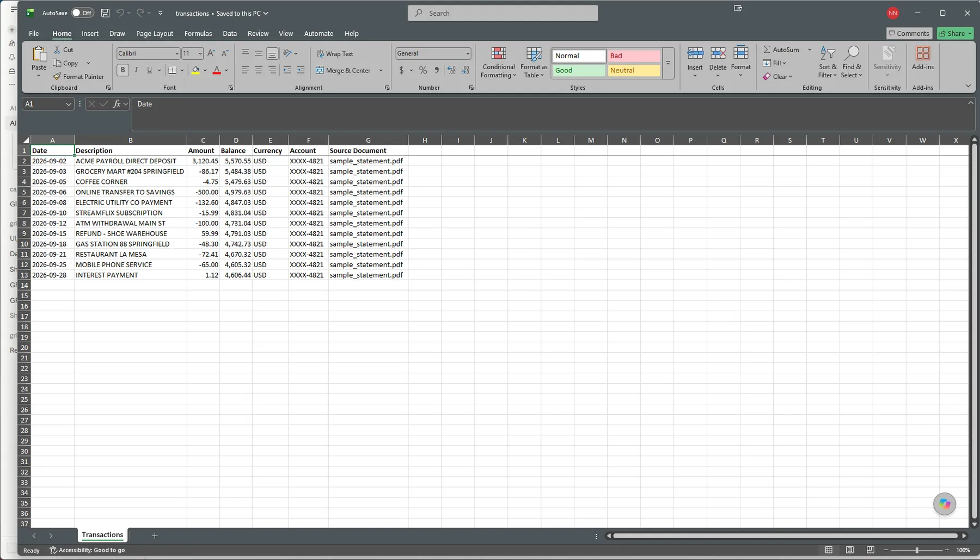Click AutoSum sigma button
Screen dimensions: 980x560
[x=781, y=50]
